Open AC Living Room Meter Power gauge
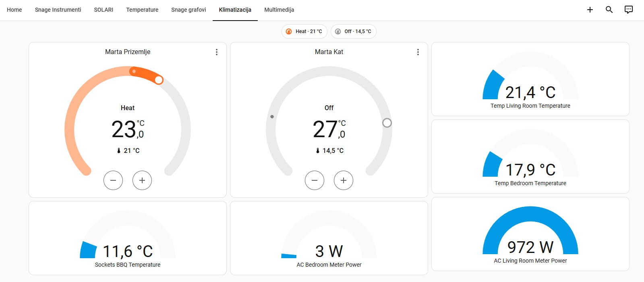 click(530, 234)
